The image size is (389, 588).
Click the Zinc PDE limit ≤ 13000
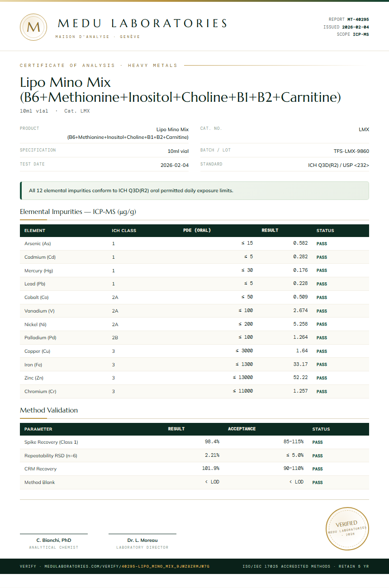243,378
